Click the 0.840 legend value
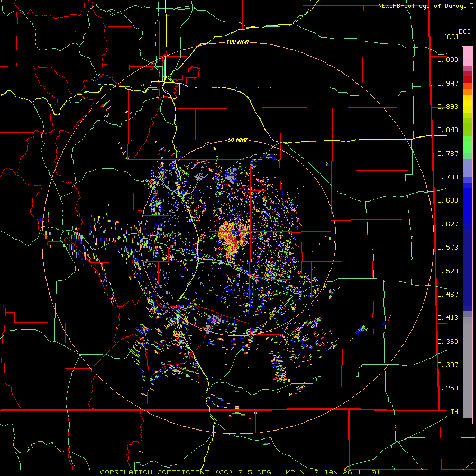The image size is (476, 476). click(448, 130)
